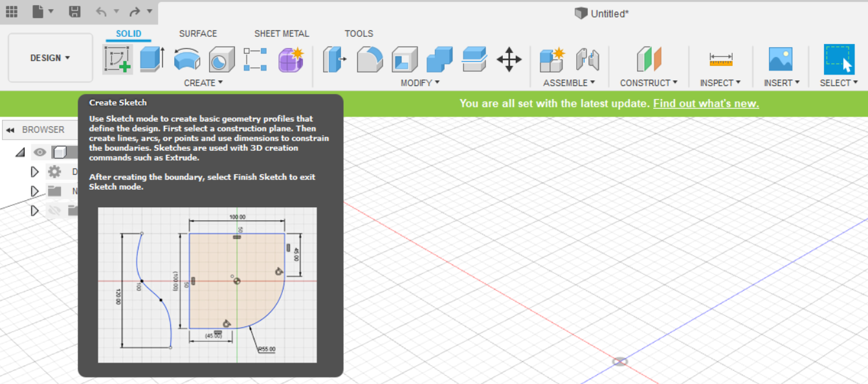Toggle root component visibility eye icon
868x384 pixels.
(40, 152)
